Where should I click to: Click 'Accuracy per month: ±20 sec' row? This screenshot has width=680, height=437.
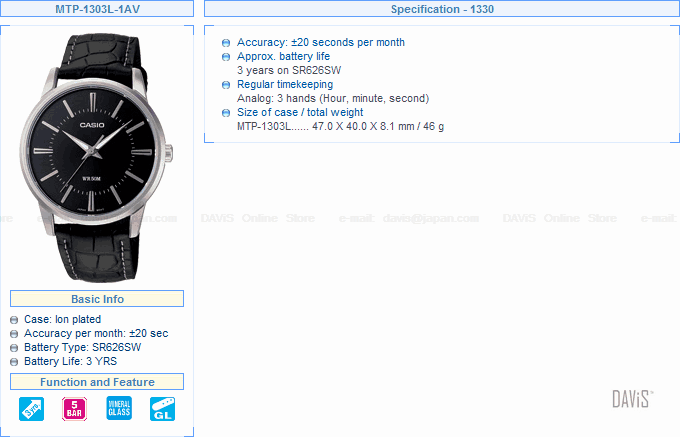(x=96, y=333)
